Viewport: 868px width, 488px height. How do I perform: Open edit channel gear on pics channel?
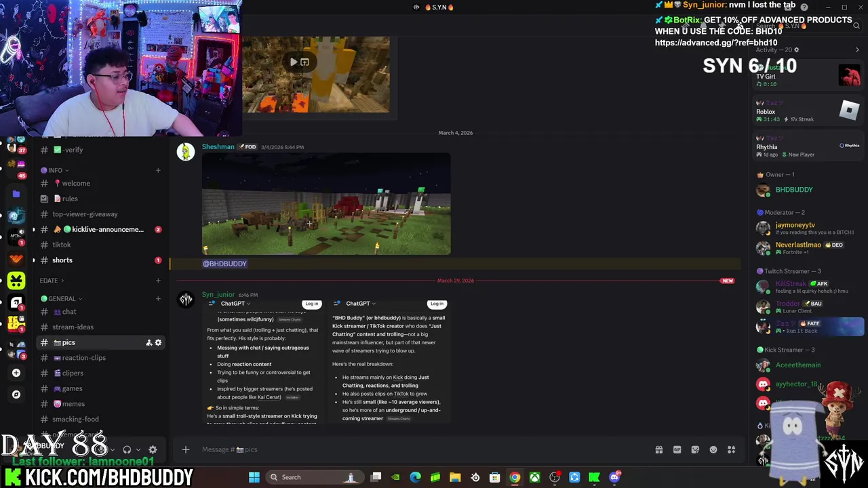[x=158, y=342]
